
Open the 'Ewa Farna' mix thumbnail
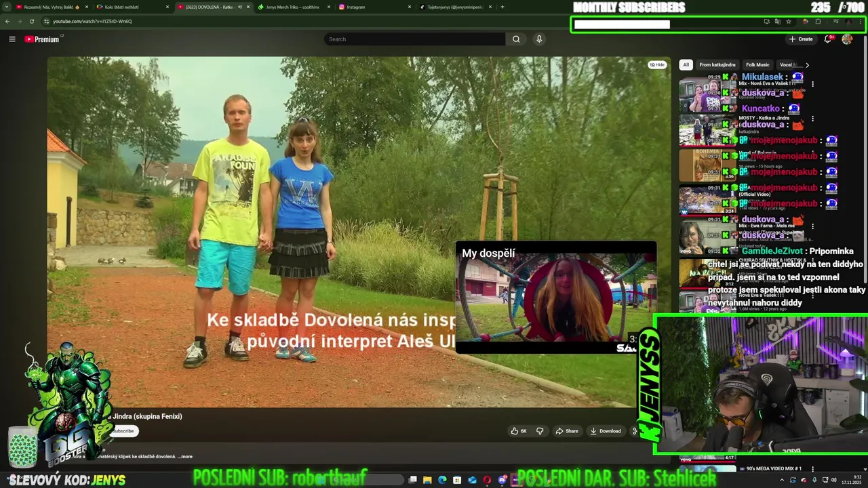(x=707, y=237)
